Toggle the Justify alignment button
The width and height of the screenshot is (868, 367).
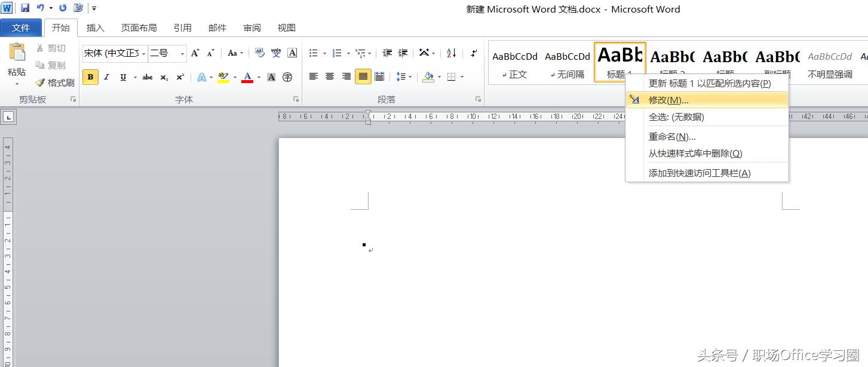(x=363, y=77)
